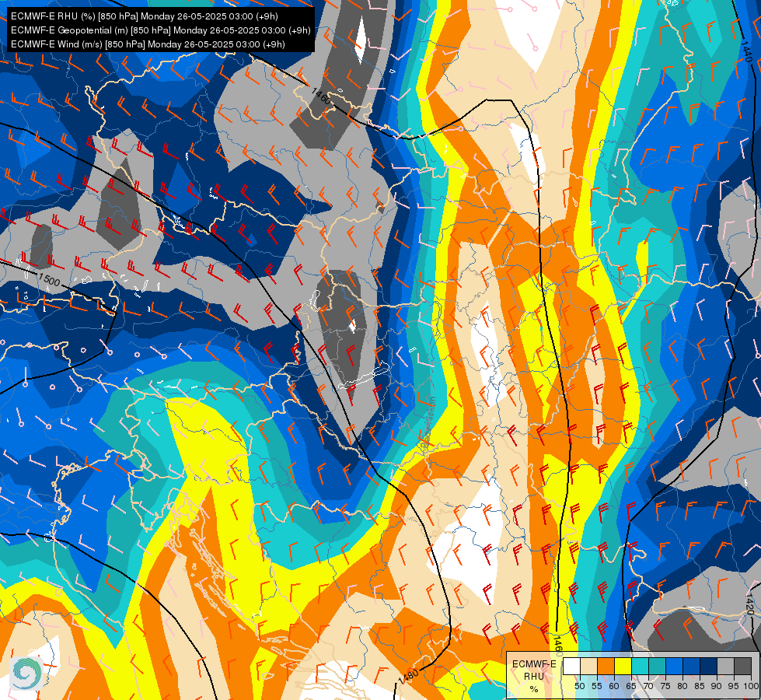The width and height of the screenshot is (761, 700).
Task: Select the light gray 90-95 legend swatch
Action: pos(725,666)
